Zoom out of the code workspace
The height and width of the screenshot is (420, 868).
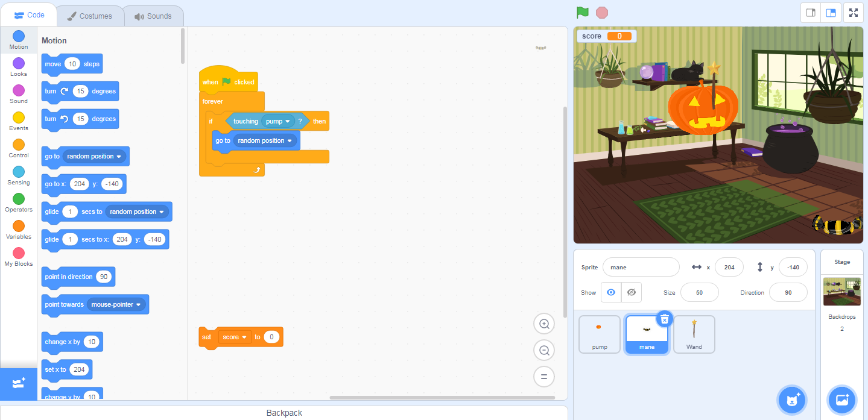[543, 350]
